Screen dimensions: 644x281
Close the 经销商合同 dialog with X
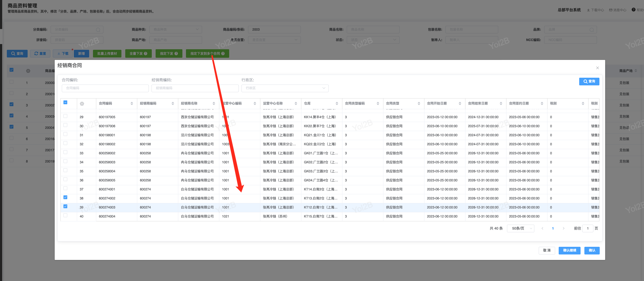[x=598, y=68]
